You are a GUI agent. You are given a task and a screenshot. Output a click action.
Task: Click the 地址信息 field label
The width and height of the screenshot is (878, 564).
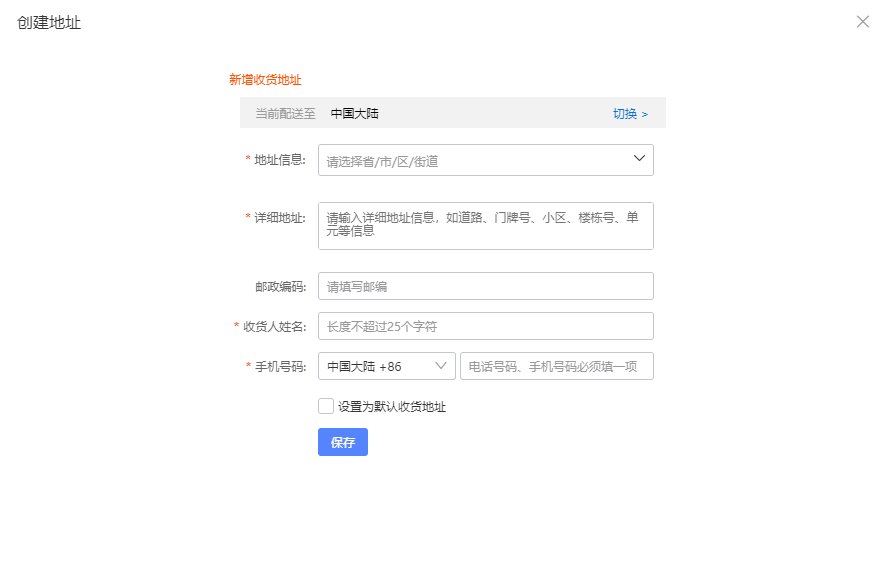coord(279,160)
